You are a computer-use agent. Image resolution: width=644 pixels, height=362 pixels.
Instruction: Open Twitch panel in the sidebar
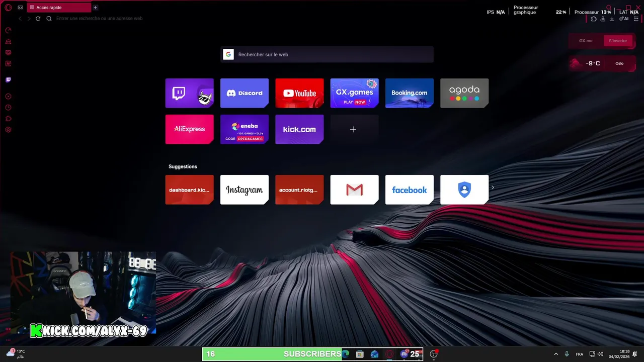[x=8, y=79]
